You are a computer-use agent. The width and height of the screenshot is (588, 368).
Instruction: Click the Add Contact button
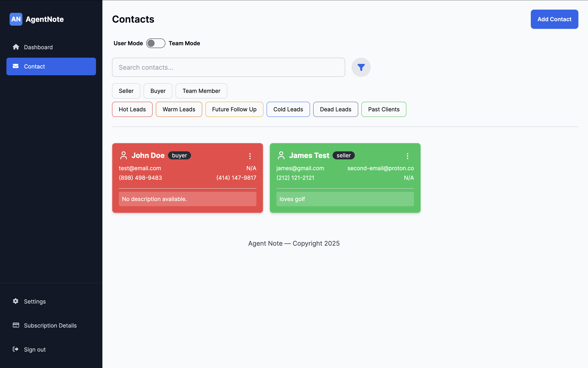coord(554,19)
